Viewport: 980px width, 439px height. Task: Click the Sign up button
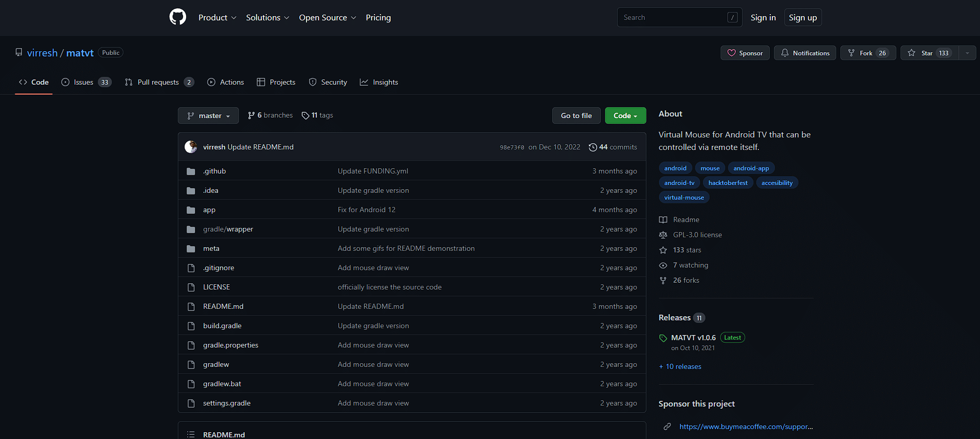803,18
